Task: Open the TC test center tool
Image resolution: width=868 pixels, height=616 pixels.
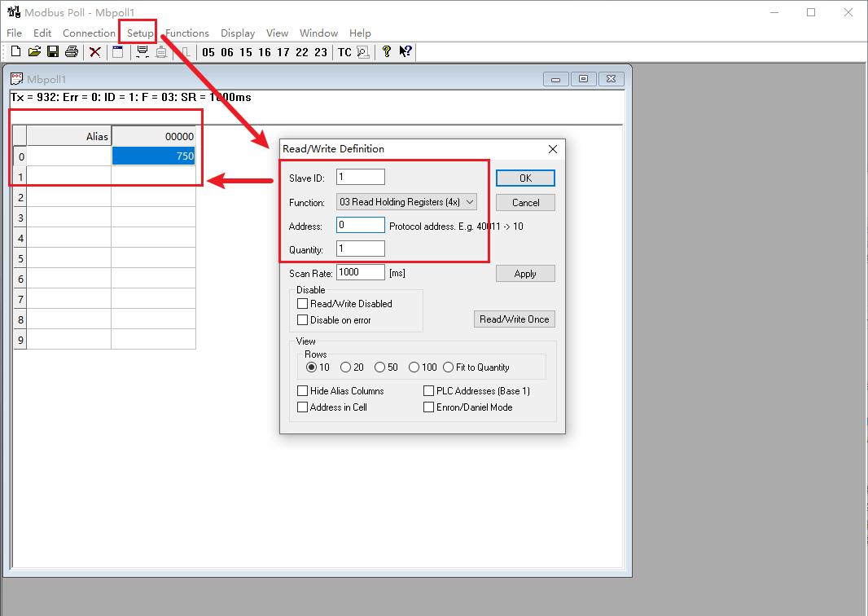Action: [x=344, y=52]
